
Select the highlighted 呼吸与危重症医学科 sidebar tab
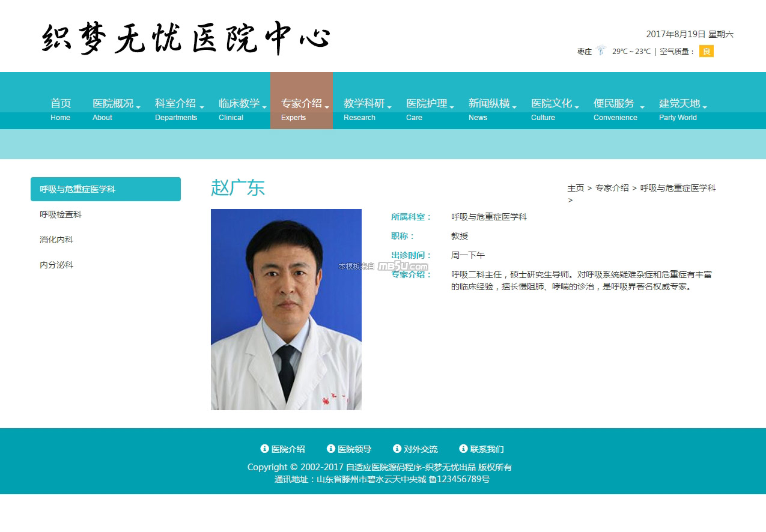coord(105,189)
